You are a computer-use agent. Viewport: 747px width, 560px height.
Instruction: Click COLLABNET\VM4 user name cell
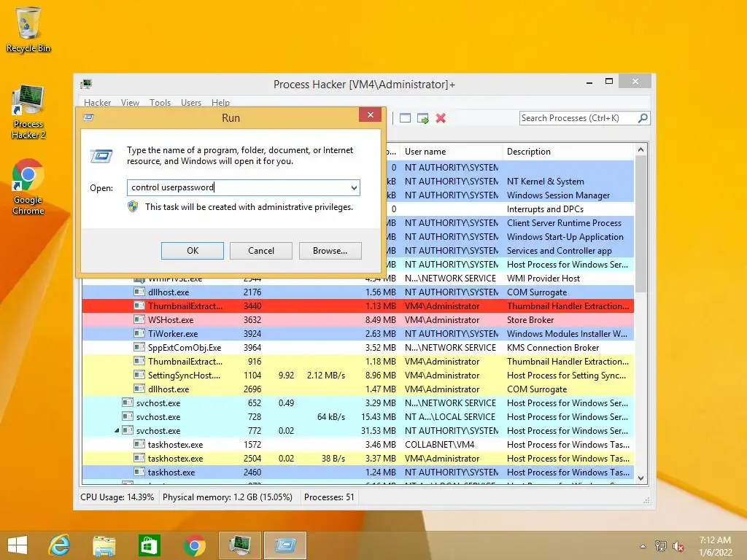[x=440, y=444]
